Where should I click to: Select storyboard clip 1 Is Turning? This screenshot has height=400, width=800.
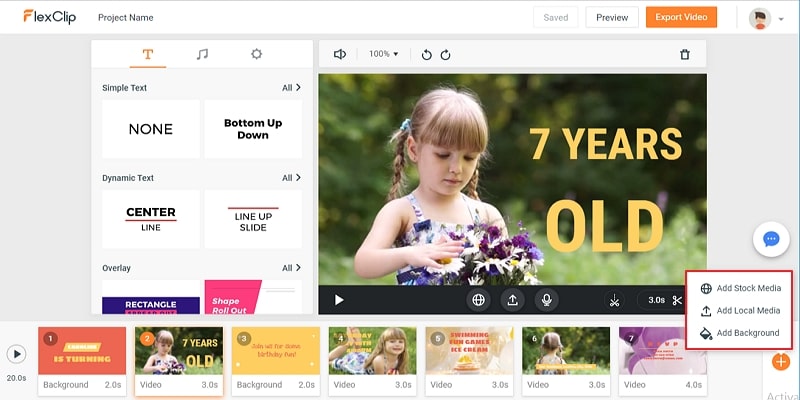(x=82, y=361)
